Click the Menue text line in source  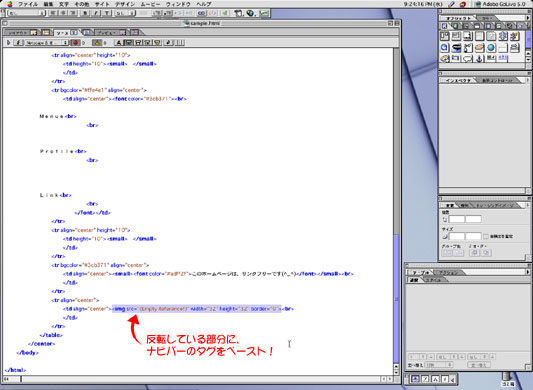pyautogui.click(x=58, y=116)
